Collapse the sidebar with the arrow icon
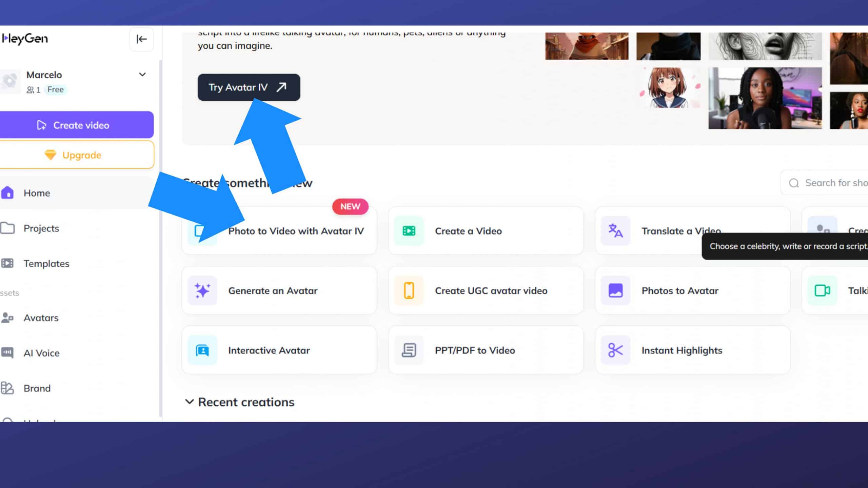The image size is (868, 488). click(x=141, y=39)
